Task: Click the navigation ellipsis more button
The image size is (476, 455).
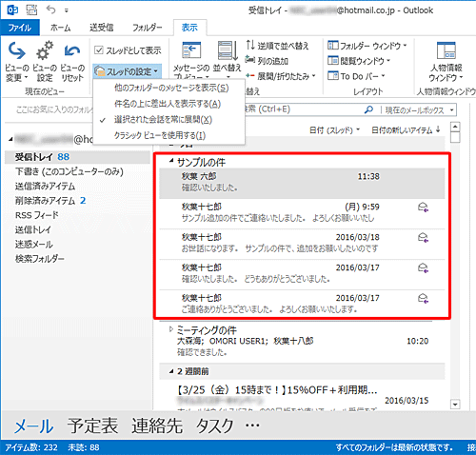Action: (x=252, y=425)
